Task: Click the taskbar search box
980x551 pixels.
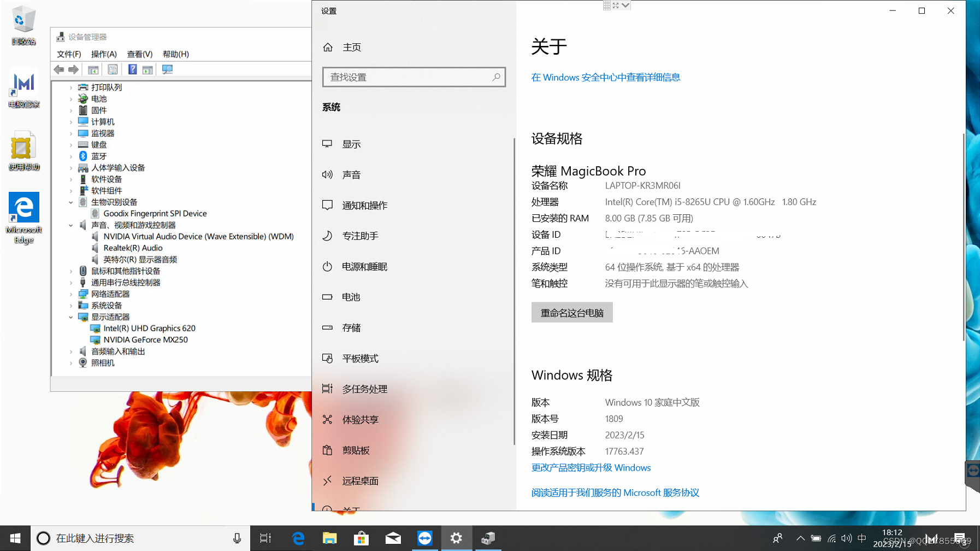Action: coord(141,538)
